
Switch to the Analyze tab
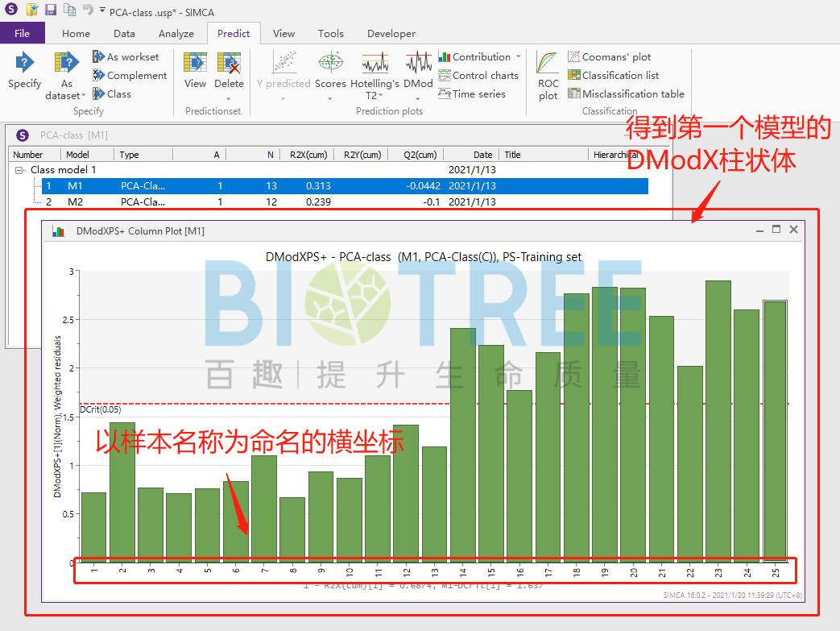coord(176,34)
